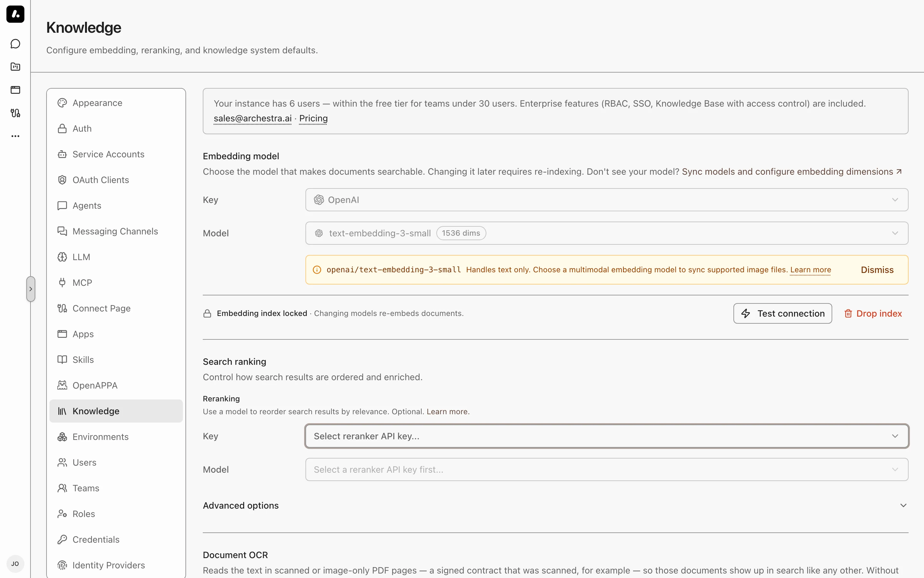
Task: Click the Auth lock icon
Action: pyautogui.click(x=62, y=128)
